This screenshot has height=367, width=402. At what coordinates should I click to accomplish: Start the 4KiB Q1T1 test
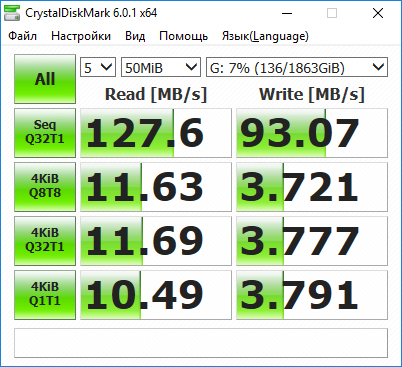[45, 295]
